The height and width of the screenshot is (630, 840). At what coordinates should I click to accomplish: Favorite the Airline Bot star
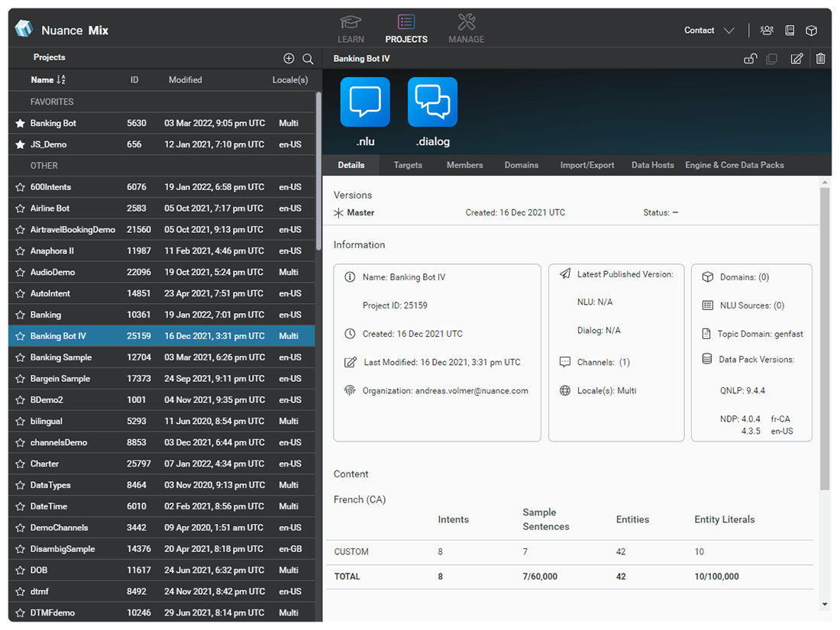click(21, 208)
